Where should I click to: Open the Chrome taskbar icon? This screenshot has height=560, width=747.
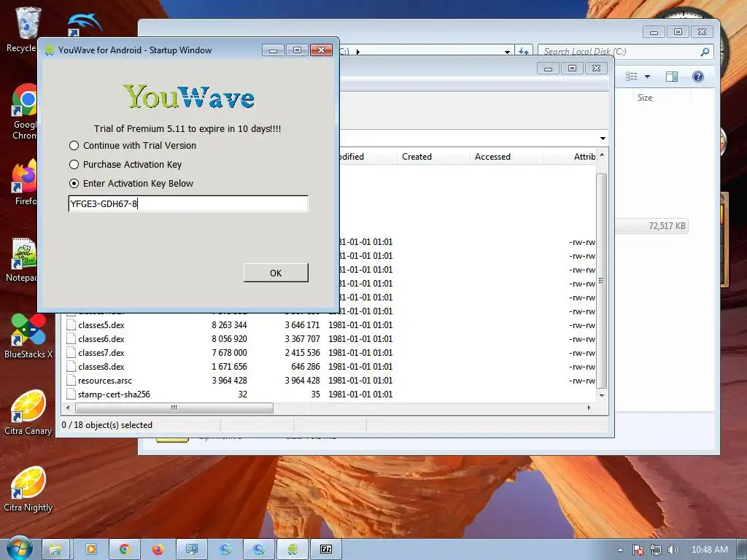124,550
